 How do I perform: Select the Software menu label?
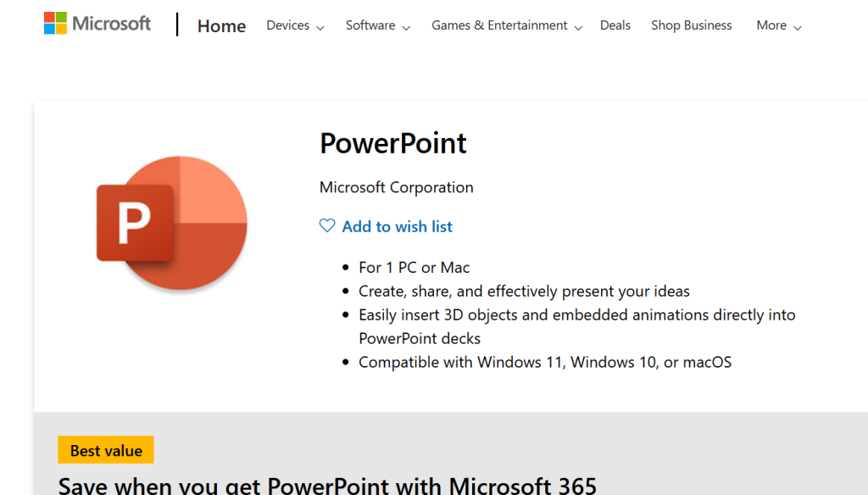[371, 25]
